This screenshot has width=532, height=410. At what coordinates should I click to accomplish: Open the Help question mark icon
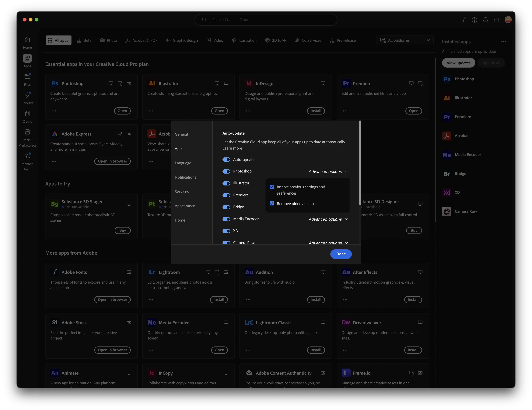click(474, 20)
